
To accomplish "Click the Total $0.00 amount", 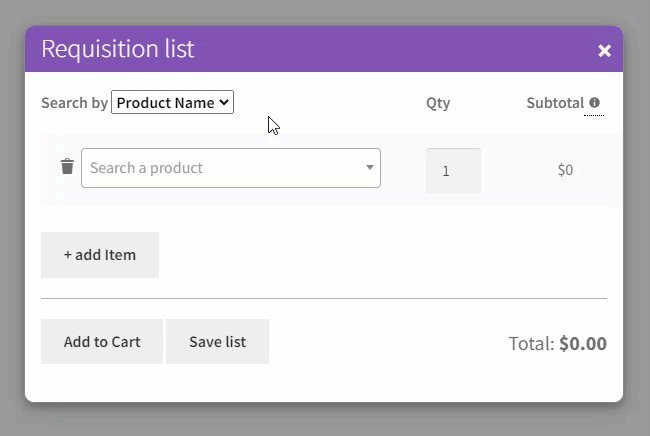I will [x=583, y=344].
